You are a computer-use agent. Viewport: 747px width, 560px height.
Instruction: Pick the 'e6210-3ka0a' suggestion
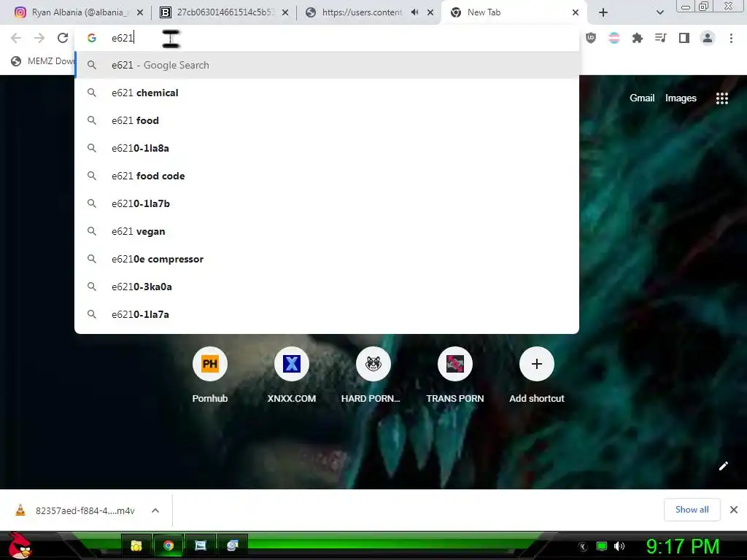click(327, 287)
